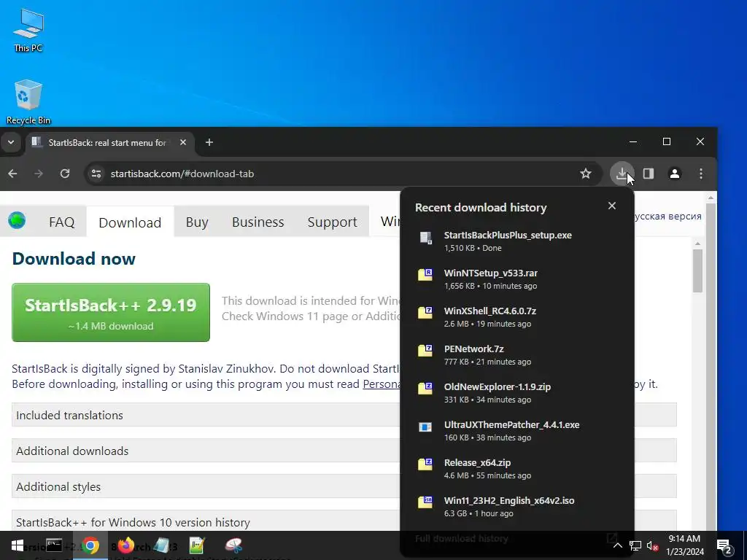This screenshot has height=560, width=747.
Task: Open the green-checklist taskbar icon
Action: [197, 545]
